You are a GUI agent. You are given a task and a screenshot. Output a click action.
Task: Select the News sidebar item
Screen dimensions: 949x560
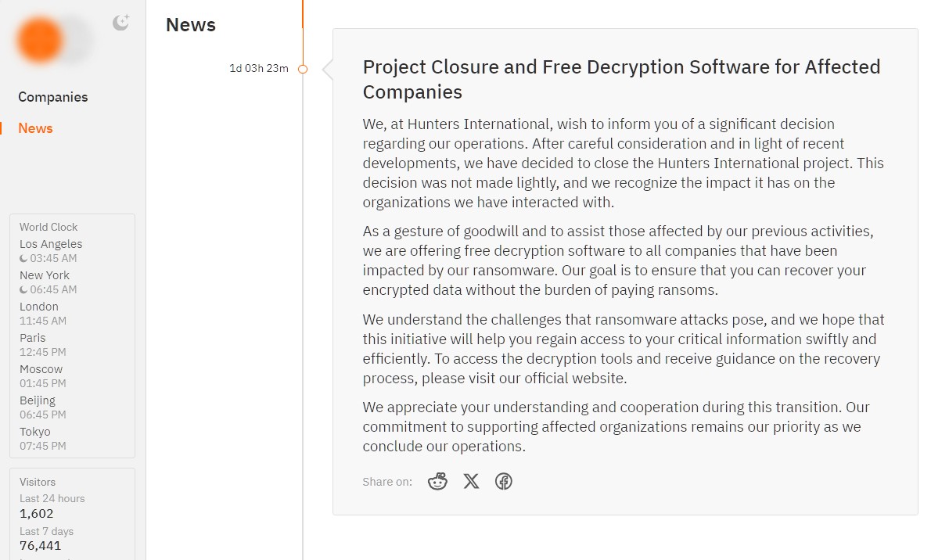(x=36, y=128)
